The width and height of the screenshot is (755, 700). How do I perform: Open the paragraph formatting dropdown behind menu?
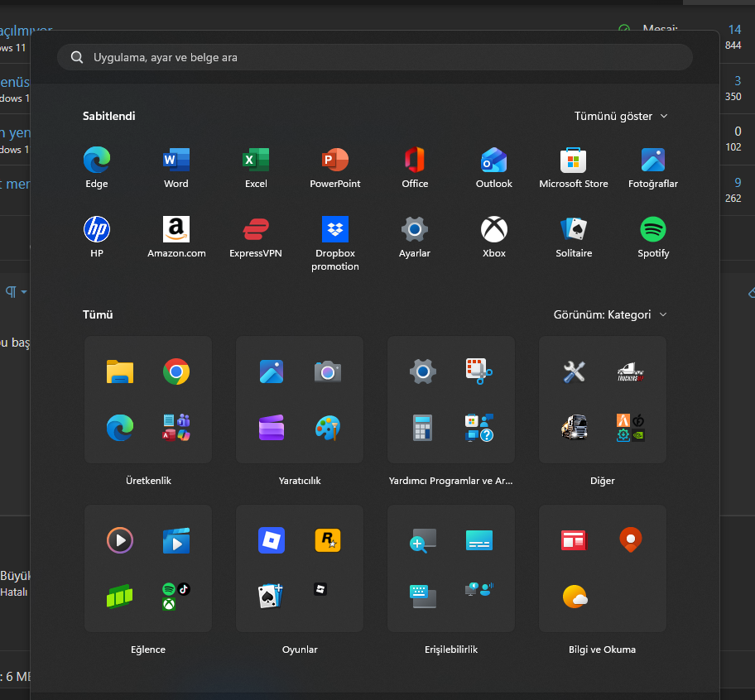(x=16, y=291)
